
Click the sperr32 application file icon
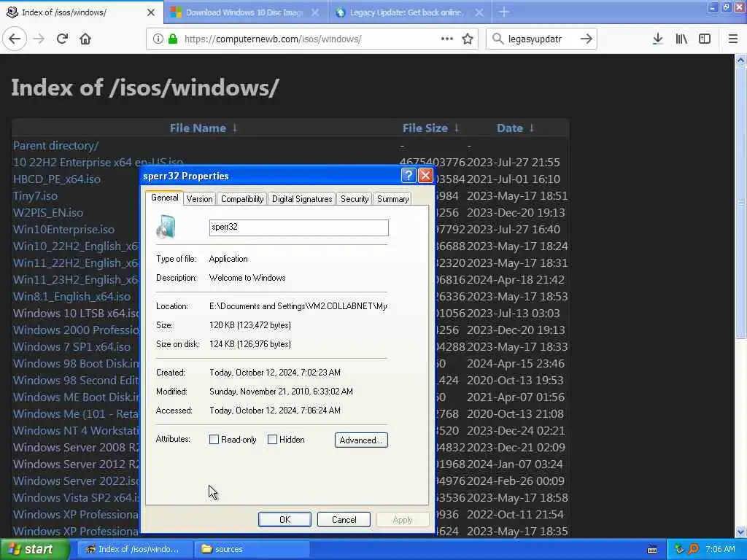(x=166, y=227)
